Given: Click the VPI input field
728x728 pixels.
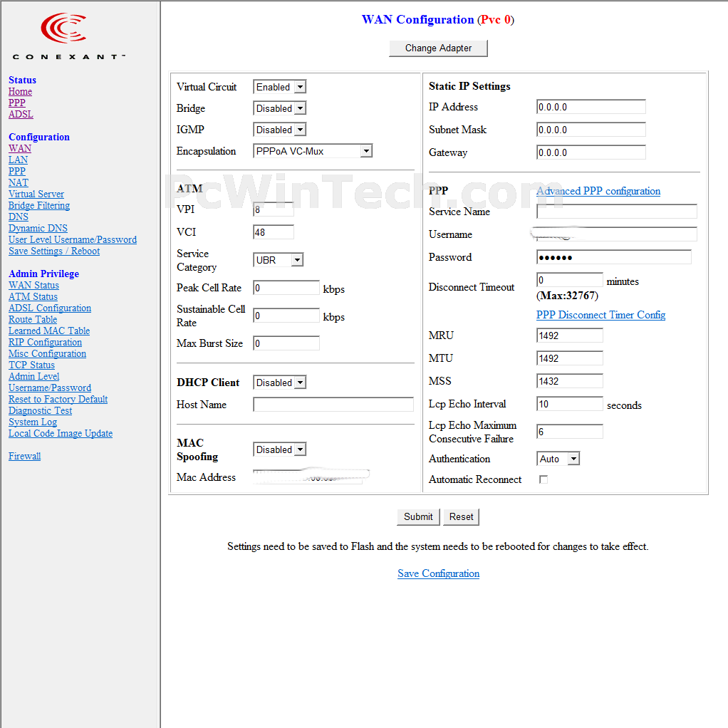Looking at the screenshot, I should click(x=274, y=209).
